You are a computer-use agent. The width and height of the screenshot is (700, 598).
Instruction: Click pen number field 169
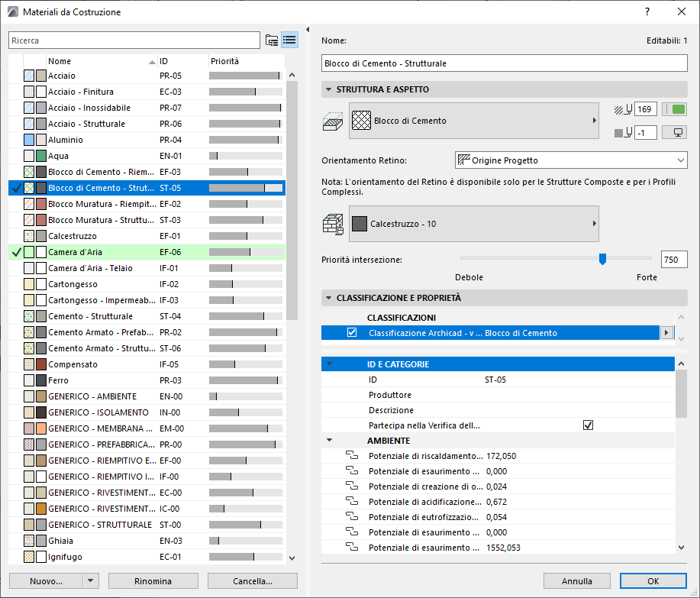[x=646, y=109]
